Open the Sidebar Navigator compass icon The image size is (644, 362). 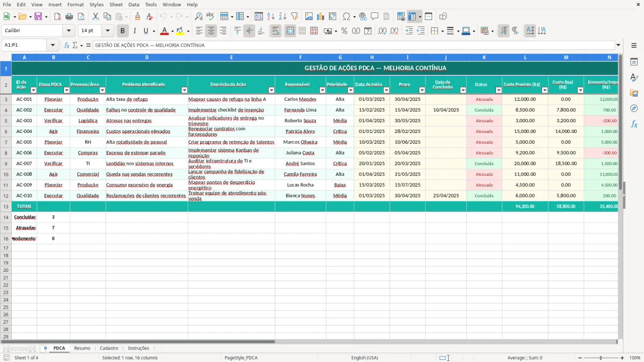tap(634, 108)
